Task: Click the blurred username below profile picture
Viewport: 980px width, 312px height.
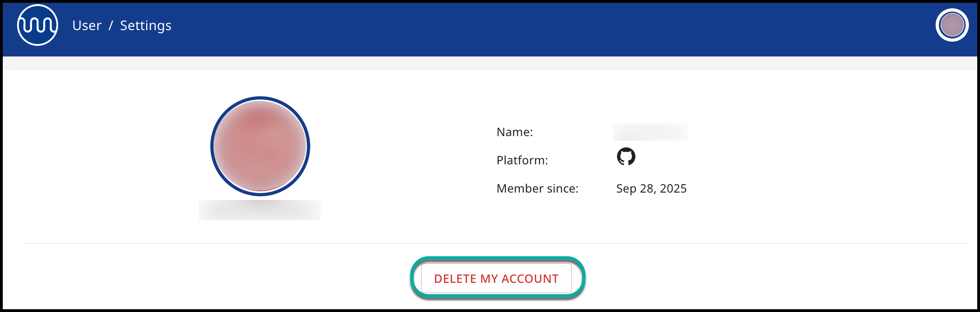Action: point(260,210)
